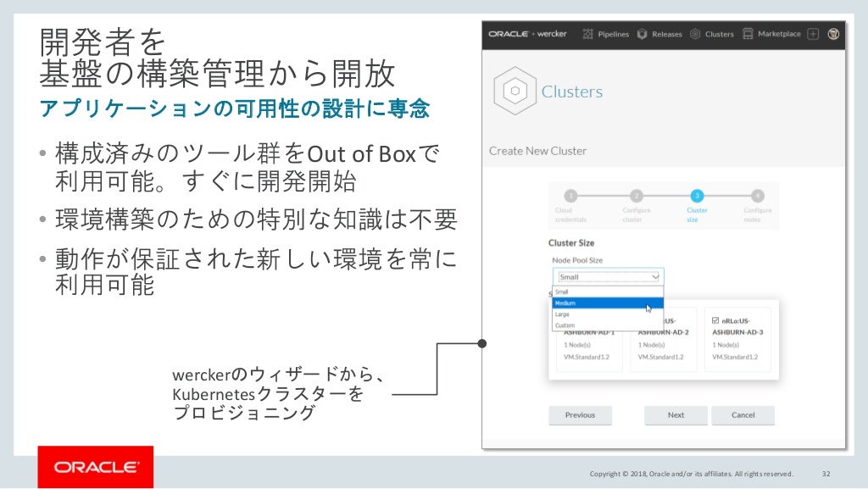Choose Custom from the size list
The height and width of the screenshot is (489, 868).
(608, 325)
